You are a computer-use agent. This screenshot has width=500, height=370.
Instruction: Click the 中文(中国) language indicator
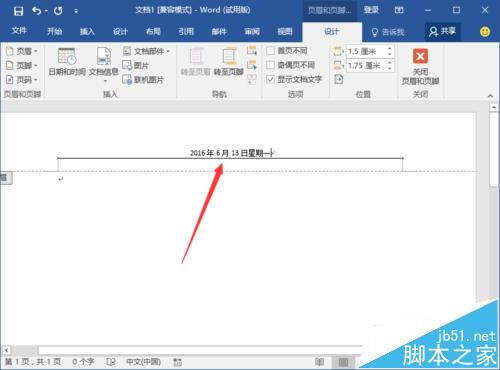coord(143,362)
